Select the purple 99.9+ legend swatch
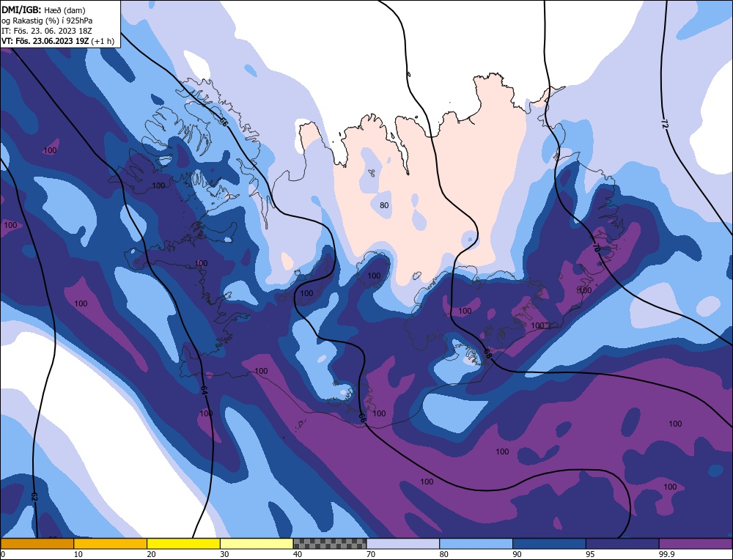 696,543
